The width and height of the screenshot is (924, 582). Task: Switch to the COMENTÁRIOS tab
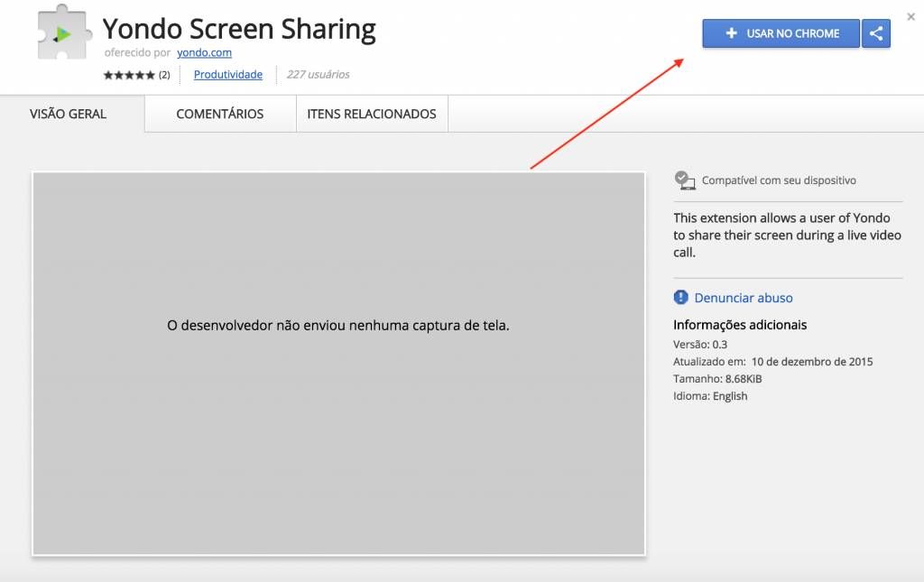tap(220, 114)
